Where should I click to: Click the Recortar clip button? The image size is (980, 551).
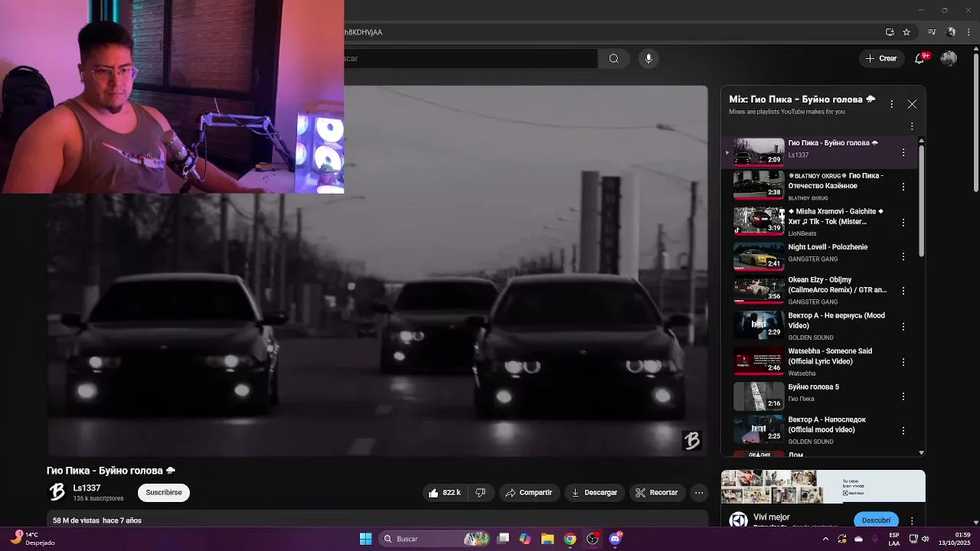656,493
